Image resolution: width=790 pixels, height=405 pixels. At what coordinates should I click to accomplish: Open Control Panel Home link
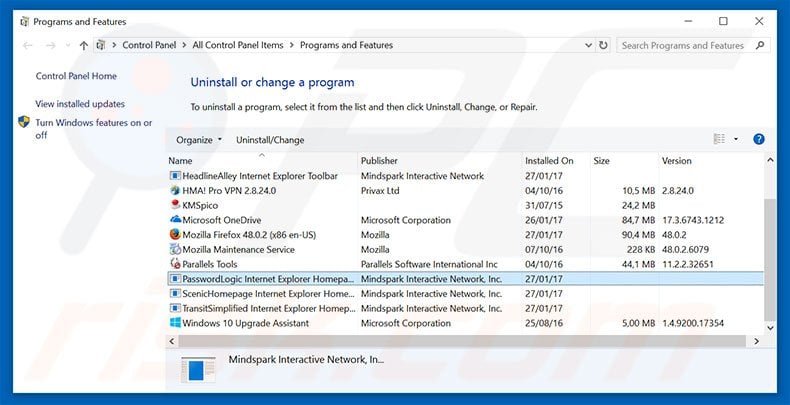pos(76,76)
